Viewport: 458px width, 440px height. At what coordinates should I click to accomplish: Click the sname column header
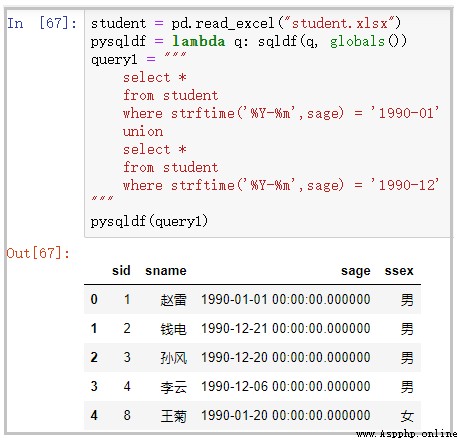(166, 270)
